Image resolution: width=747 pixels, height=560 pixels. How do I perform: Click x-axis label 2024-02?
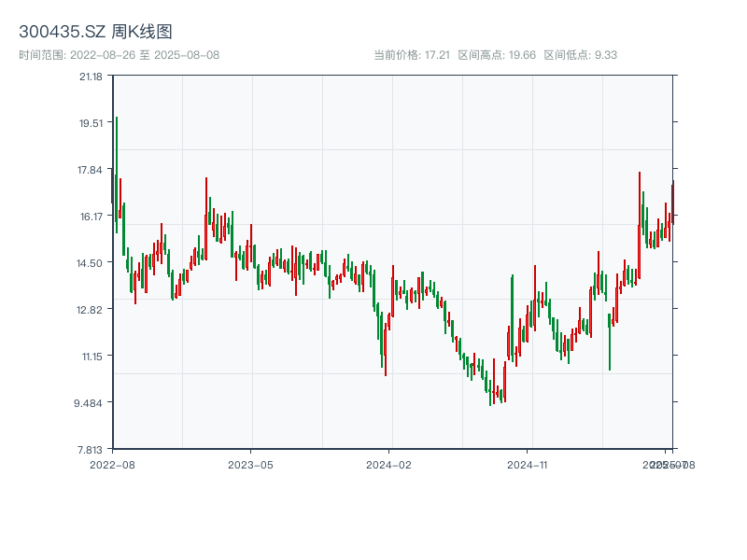click(x=388, y=465)
